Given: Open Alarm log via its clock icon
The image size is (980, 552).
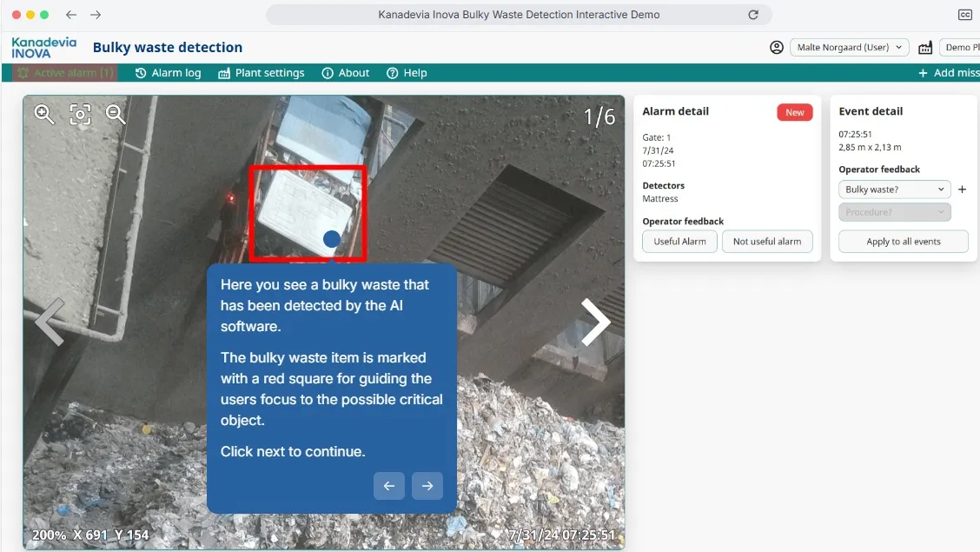Looking at the screenshot, I should [x=141, y=73].
